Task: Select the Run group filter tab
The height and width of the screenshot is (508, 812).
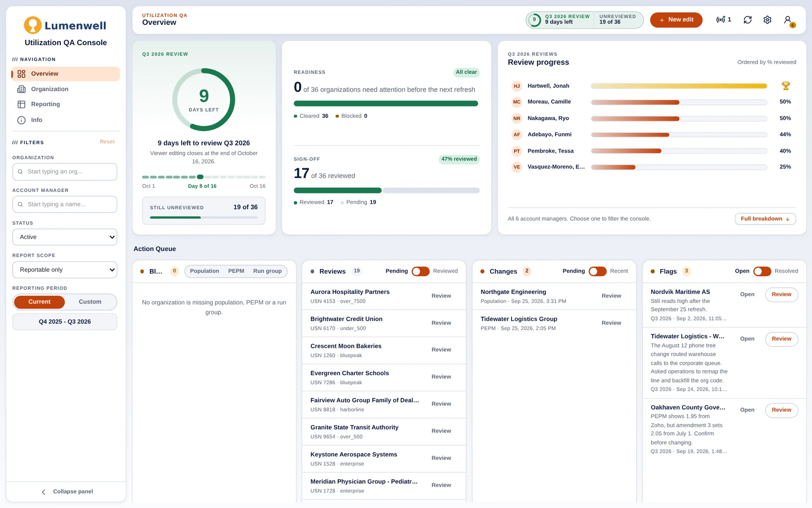Action: (x=268, y=271)
